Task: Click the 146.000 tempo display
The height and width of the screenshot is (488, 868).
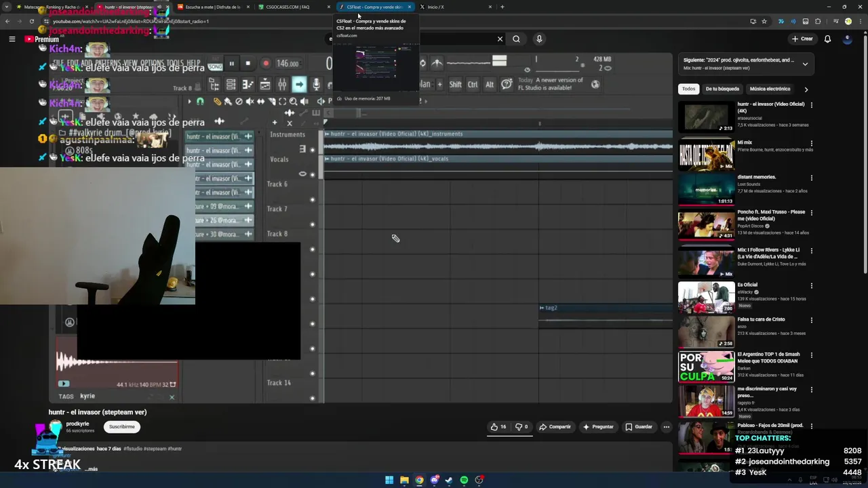Action: 288,64
